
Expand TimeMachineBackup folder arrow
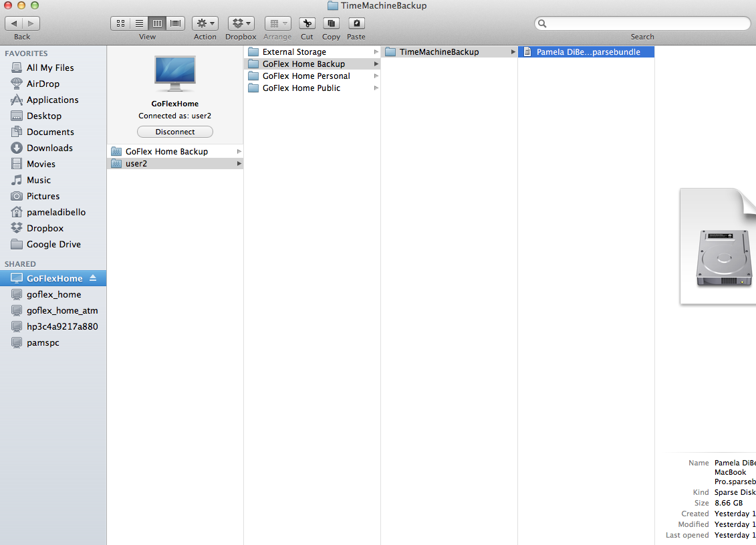click(513, 51)
